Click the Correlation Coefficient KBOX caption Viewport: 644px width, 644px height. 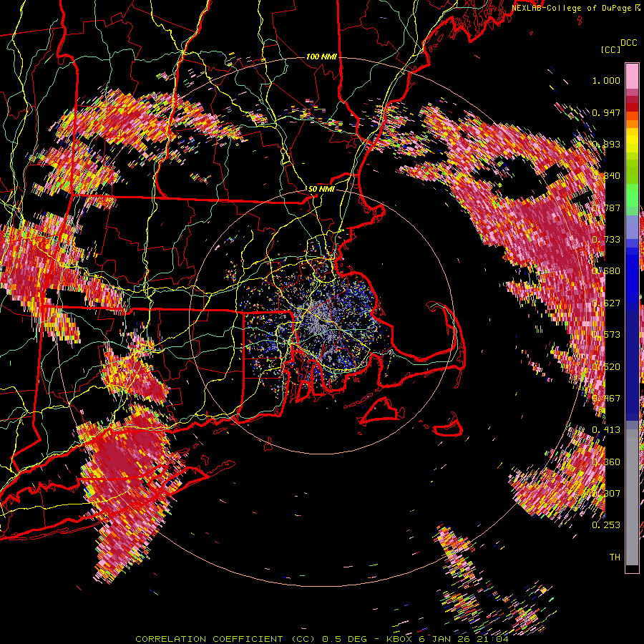tap(322, 639)
